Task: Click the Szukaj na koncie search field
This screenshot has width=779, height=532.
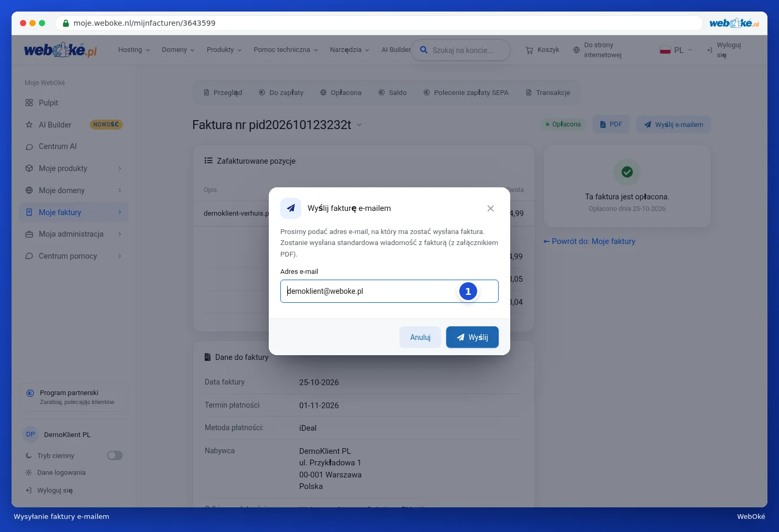Action: 460,50
